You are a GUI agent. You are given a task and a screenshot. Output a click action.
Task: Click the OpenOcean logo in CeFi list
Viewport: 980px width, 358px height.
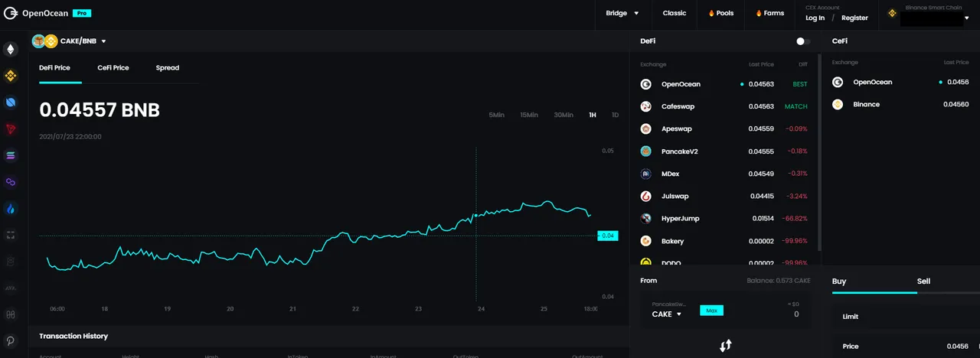coord(838,82)
